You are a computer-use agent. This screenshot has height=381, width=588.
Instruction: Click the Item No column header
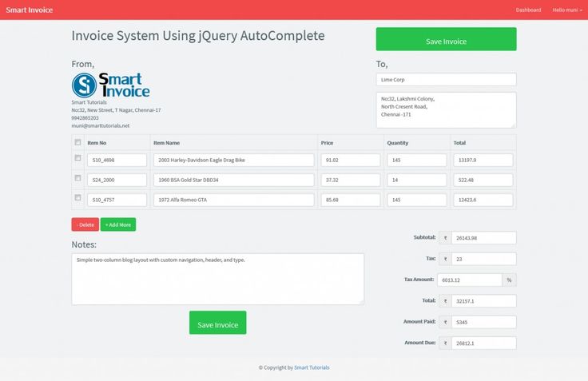pyautogui.click(x=97, y=143)
